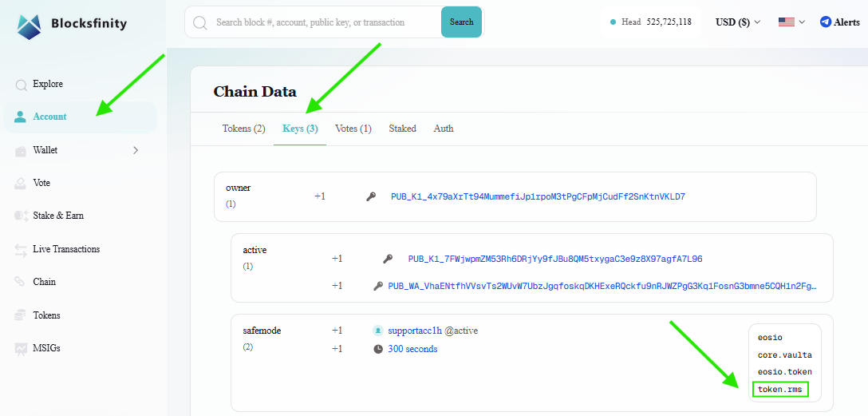
Task: Open the PUB_WA_VhaENtfh key link
Action: [x=602, y=286]
